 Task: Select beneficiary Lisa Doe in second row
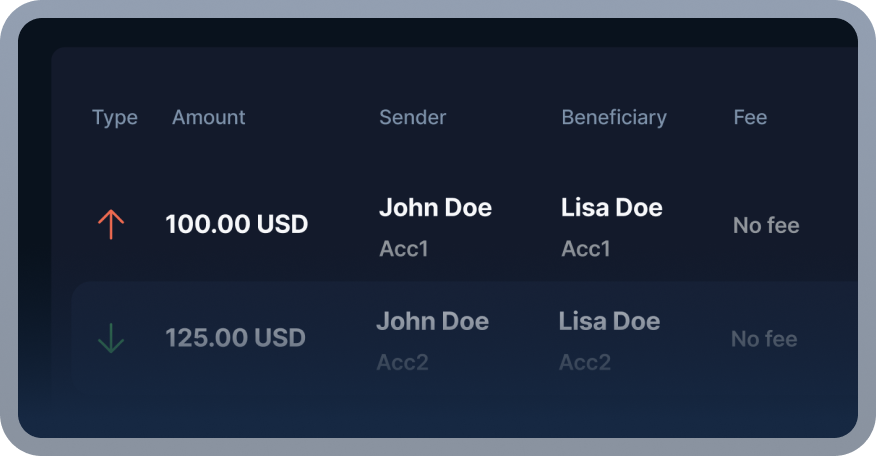point(610,321)
